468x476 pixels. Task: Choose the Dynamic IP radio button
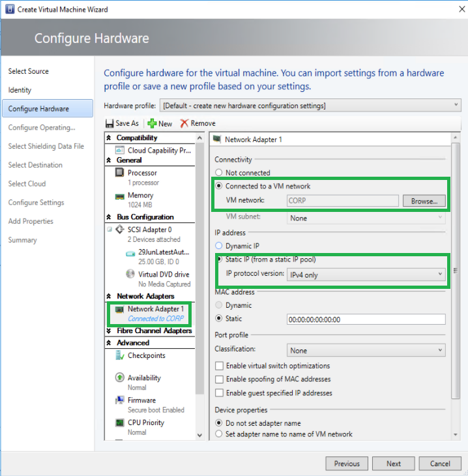218,246
